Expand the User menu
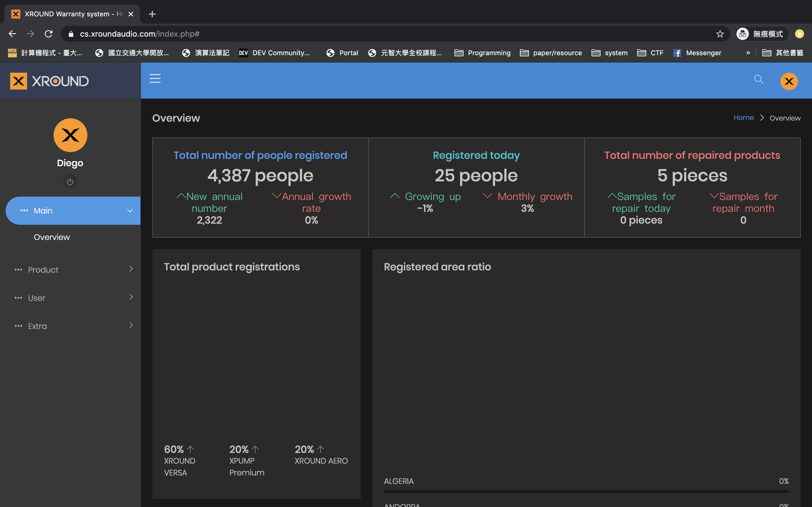812x507 pixels. coord(73,298)
